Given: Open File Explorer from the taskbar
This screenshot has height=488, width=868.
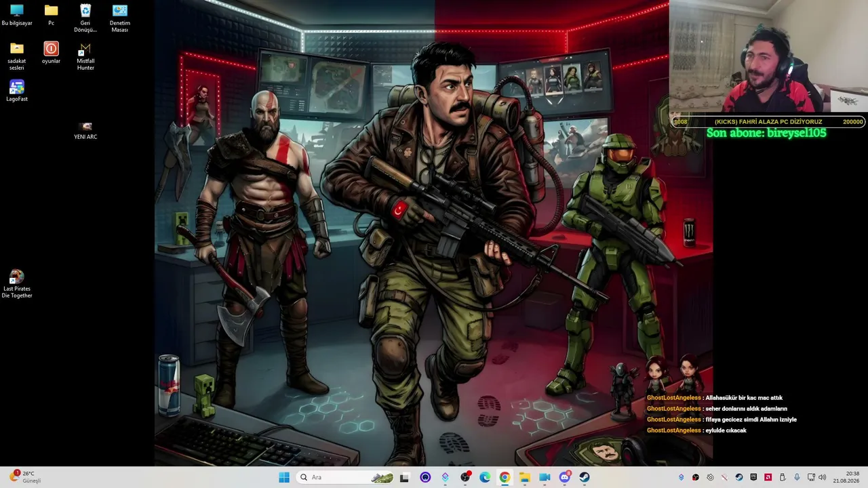Looking at the screenshot, I should [x=525, y=477].
